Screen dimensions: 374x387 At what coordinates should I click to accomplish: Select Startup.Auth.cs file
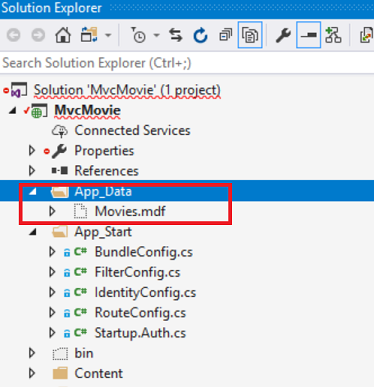coord(140,333)
